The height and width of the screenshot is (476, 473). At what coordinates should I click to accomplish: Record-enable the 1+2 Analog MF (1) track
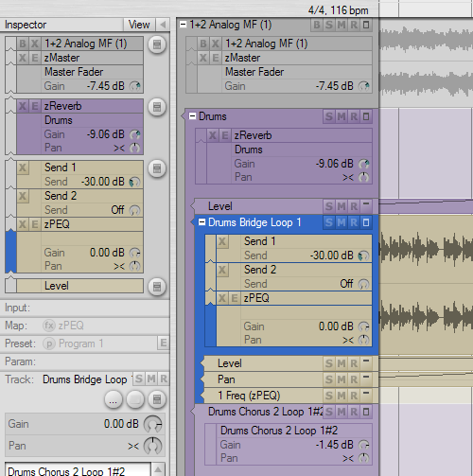(x=354, y=25)
